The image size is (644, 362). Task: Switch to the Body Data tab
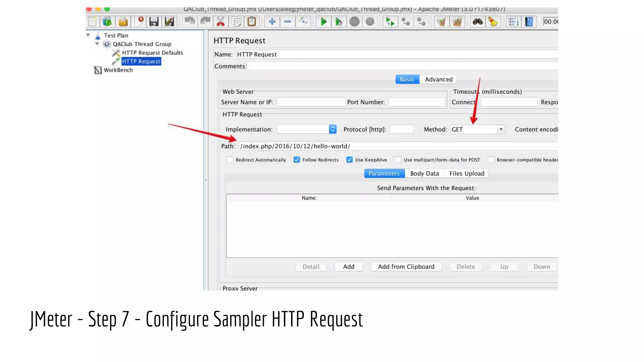[425, 173]
